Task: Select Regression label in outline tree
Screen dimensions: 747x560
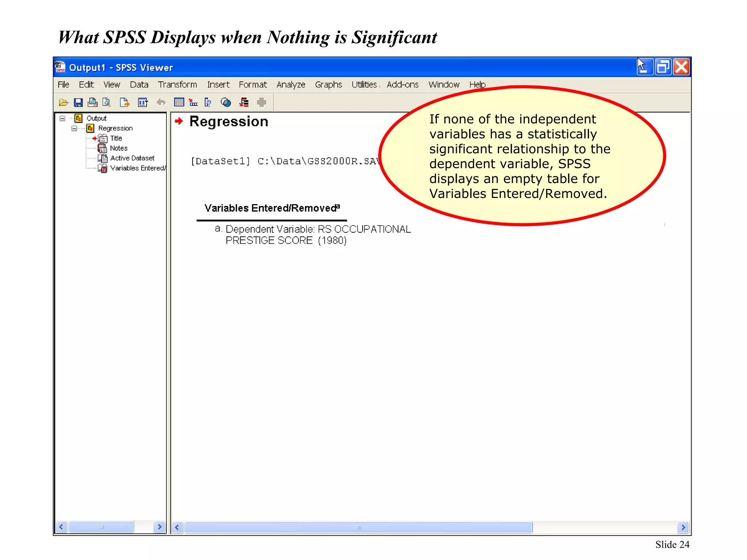Action: (x=115, y=128)
